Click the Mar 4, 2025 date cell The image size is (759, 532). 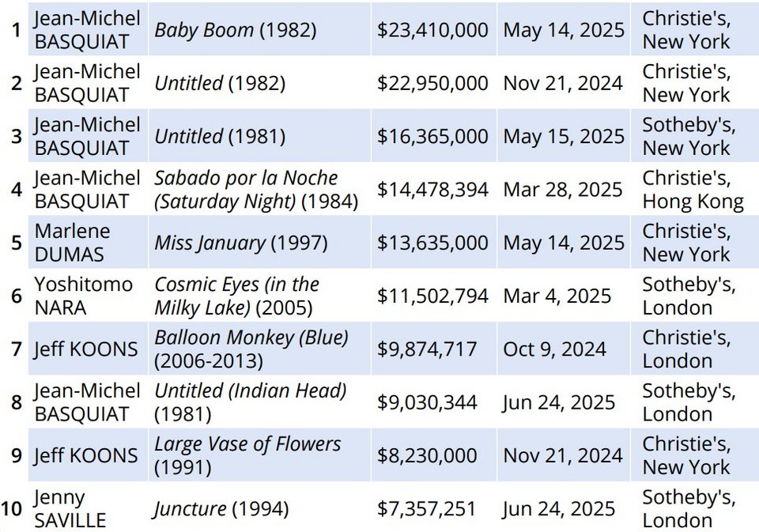click(557, 296)
